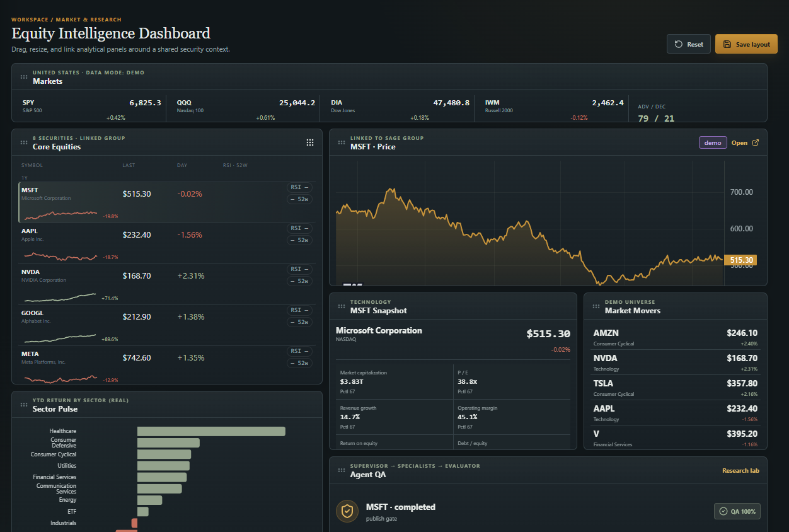This screenshot has height=532, width=789.
Task: Sort by the SYMBOL column header
Action: coord(32,166)
